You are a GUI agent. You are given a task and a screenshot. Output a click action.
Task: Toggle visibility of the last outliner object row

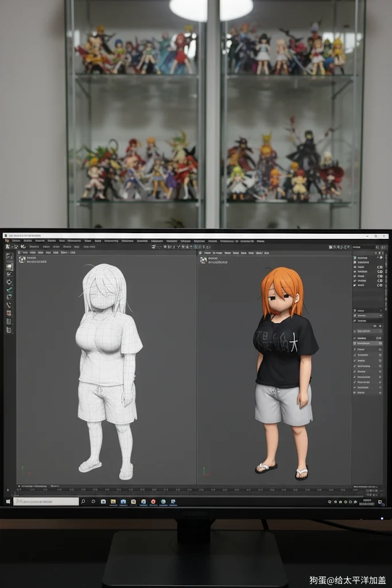tap(379, 284)
